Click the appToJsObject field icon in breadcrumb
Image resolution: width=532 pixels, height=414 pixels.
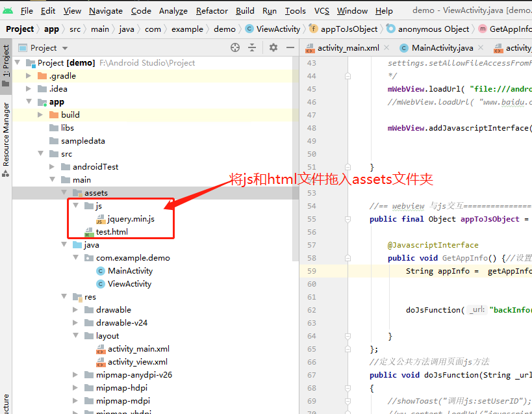pos(312,29)
